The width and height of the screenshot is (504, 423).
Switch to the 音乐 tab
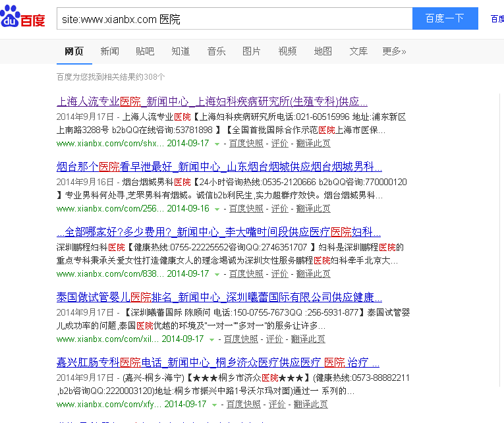(x=216, y=51)
